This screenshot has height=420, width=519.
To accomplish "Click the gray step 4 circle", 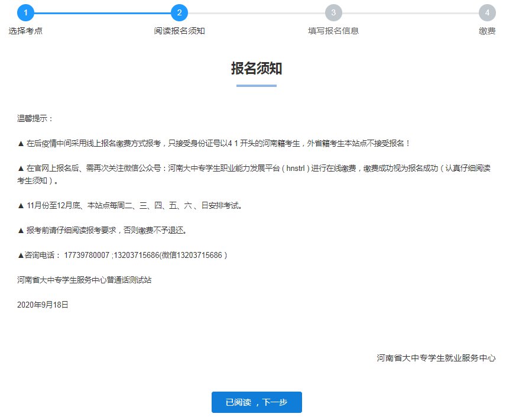I will [487, 12].
